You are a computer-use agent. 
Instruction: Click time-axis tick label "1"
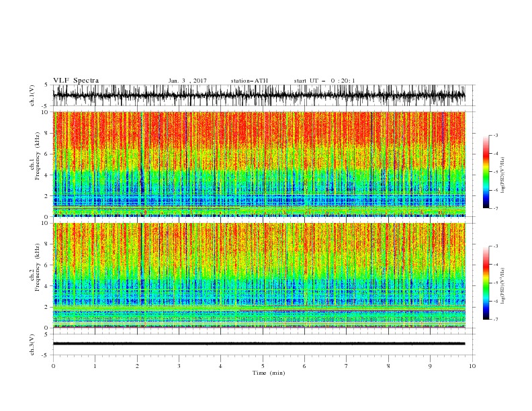(x=95, y=366)
